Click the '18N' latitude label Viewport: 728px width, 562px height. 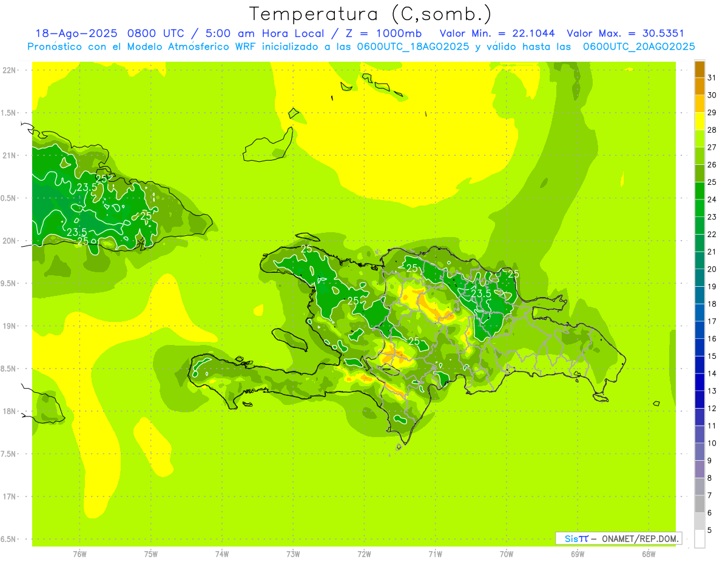(x=10, y=412)
